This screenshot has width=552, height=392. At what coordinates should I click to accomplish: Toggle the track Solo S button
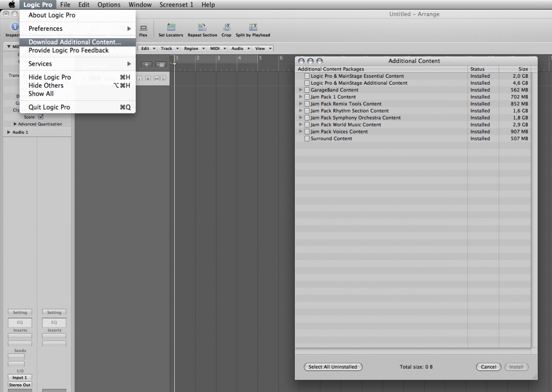point(163,79)
